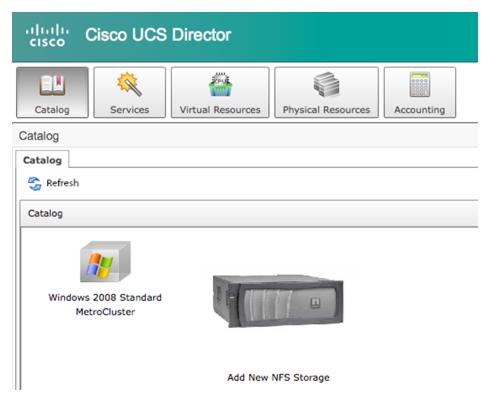Image resolution: width=491 pixels, height=403 pixels.
Task: Click the Add New NFS Storage label
Action: [278, 377]
